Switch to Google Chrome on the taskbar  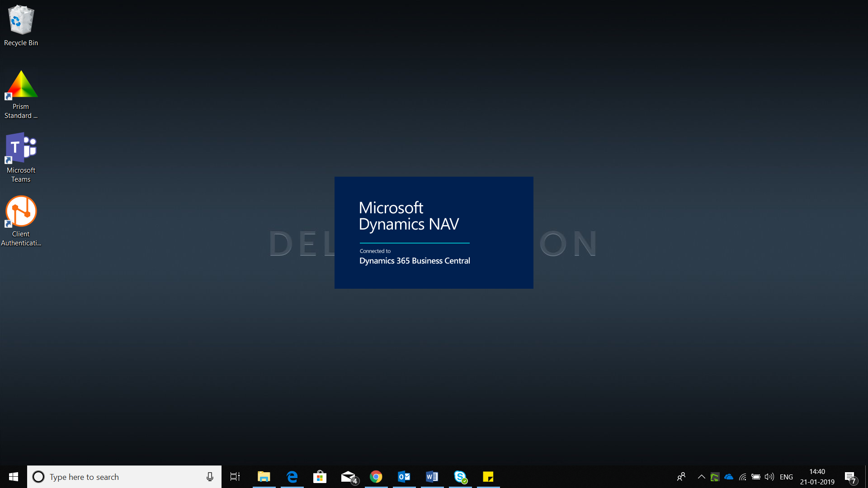[x=376, y=477]
